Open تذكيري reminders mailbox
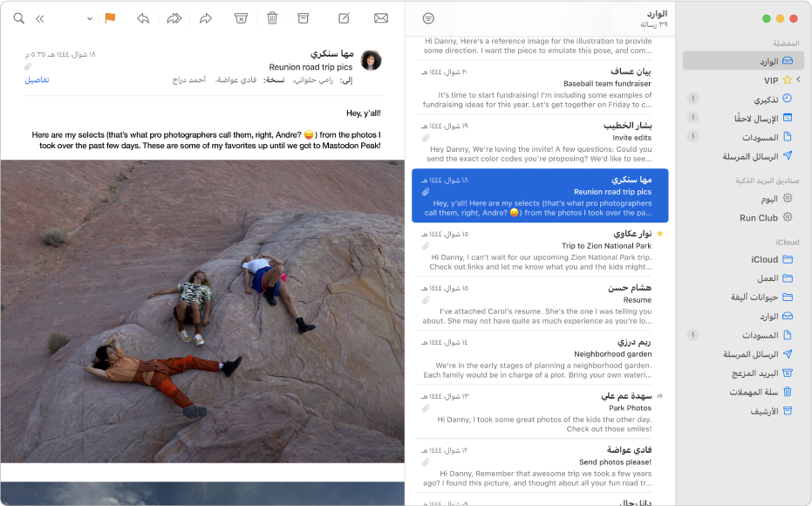 pyautogui.click(x=743, y=99)
